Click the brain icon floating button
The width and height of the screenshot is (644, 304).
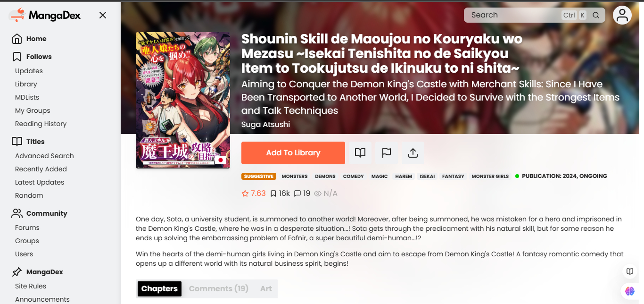coord(630,291)
